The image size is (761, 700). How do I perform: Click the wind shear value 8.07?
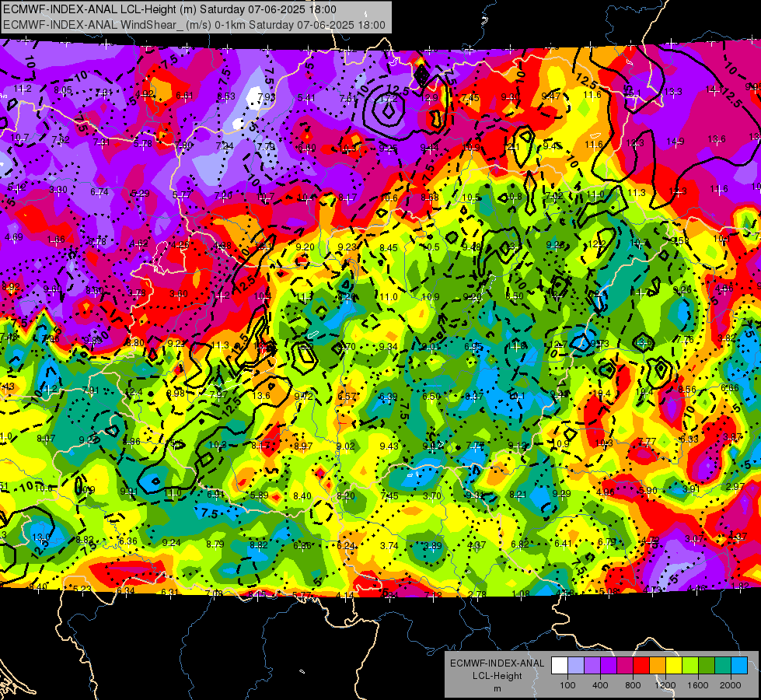pos(46,439)
